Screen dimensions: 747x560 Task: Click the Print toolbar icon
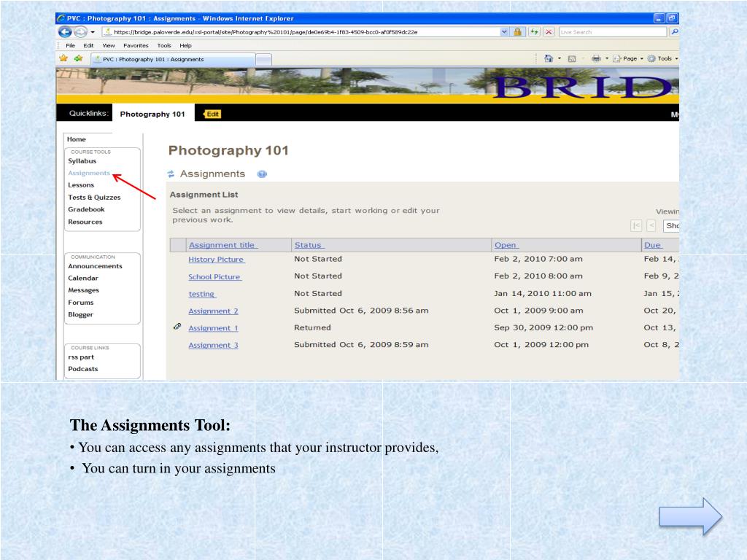pyautogui.click(x=596, y=58)
